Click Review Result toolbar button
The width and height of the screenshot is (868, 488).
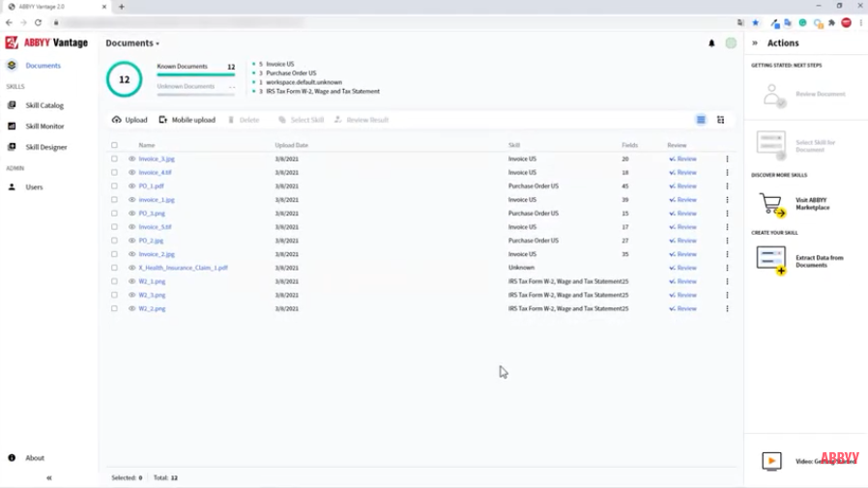362,120
